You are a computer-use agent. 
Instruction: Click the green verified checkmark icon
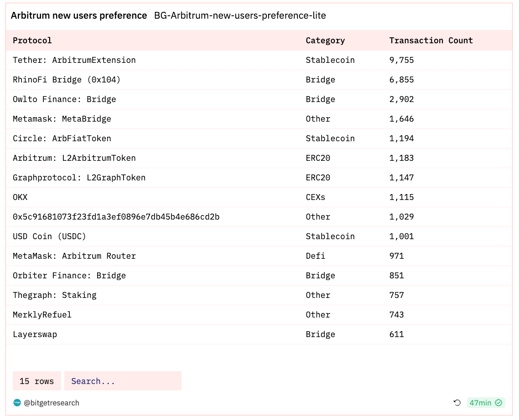498,403
